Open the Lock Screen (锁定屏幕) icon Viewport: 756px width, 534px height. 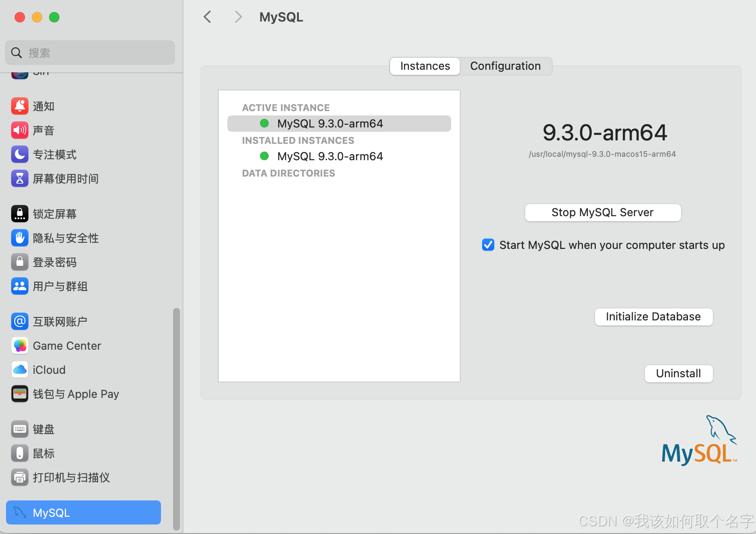point(20,214)
